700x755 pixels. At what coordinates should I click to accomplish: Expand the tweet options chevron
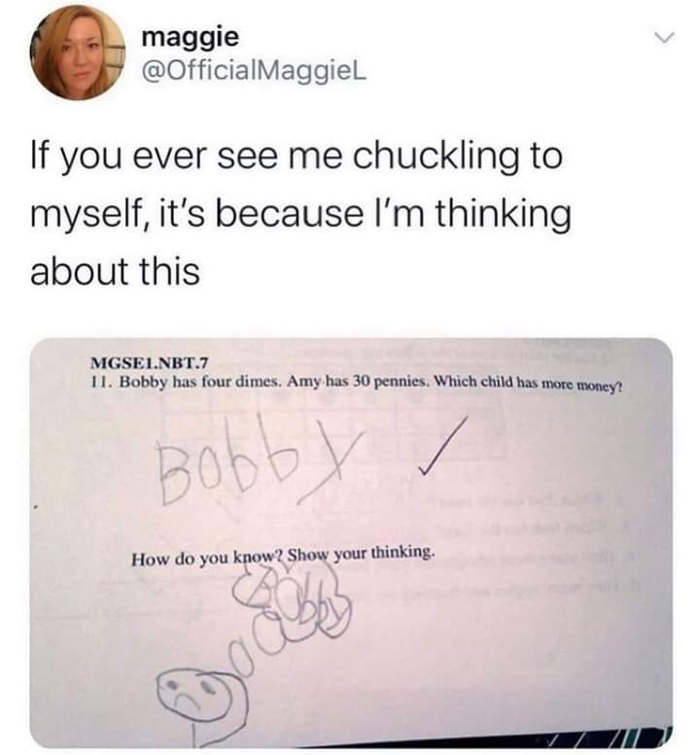pos(664,38)
